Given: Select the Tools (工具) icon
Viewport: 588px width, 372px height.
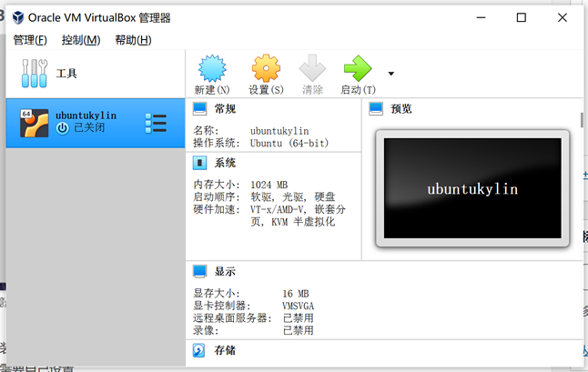Looking at the screenshot, I should (x=35, y=74).
